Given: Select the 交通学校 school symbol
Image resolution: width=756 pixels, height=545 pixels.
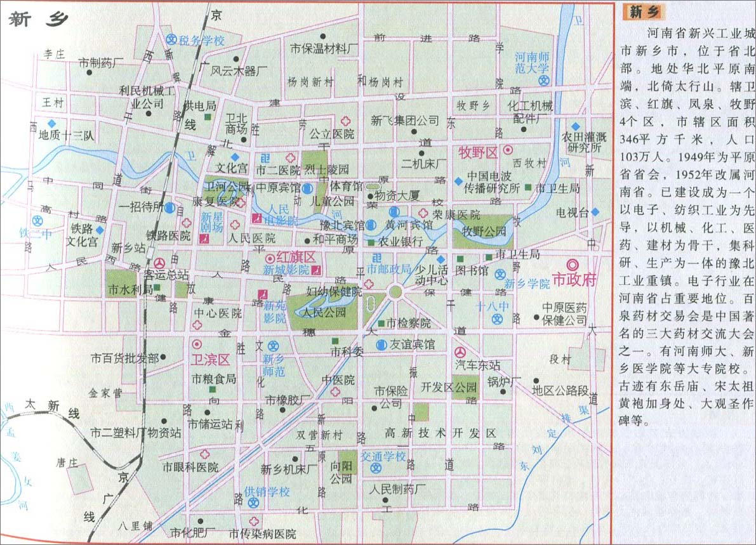Looking at the screenshot, I should click(x=376, y=469).
